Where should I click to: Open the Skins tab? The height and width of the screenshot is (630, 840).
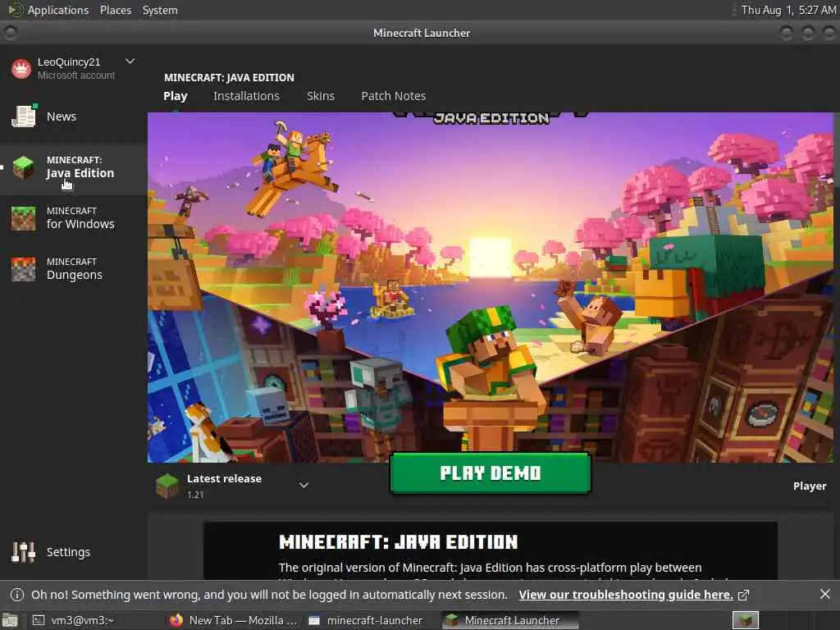(x=321, y=96)
